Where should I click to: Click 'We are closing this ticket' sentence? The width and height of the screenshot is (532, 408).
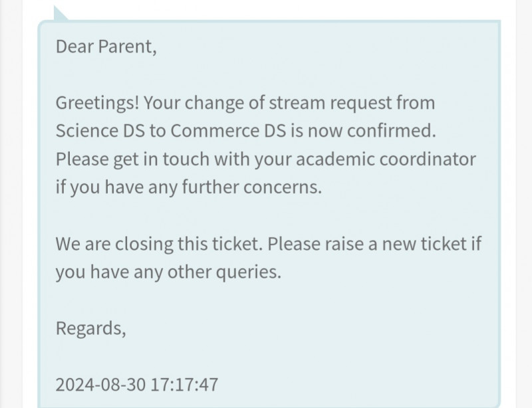160,244
